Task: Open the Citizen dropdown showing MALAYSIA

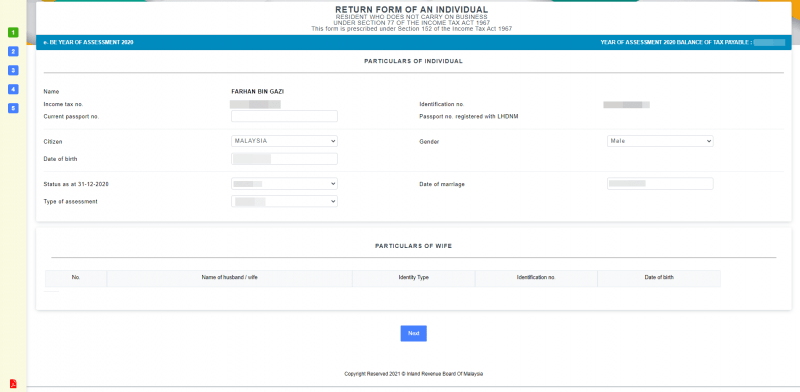Action: pos(284,141)
